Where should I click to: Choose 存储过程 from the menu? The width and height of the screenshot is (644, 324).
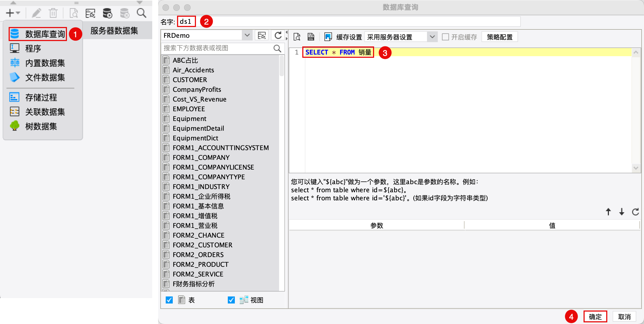click(41, 97)
